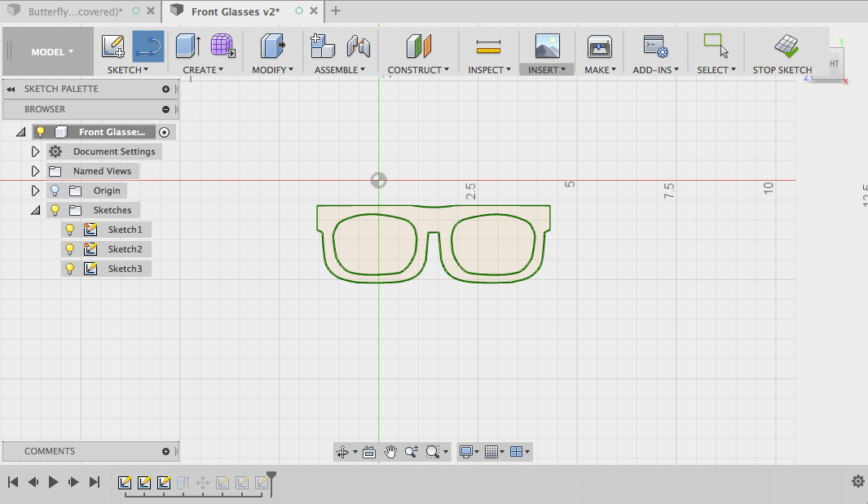The height and width of the screenshot is (504, 868).
Task: Select Sketch2 in the browser tree
Action: 125,249
